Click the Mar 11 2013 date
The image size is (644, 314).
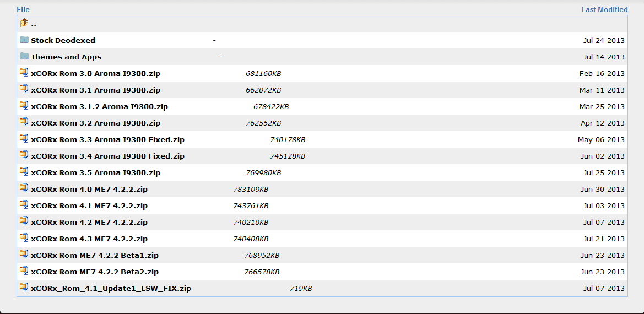(x=602, y=90)
